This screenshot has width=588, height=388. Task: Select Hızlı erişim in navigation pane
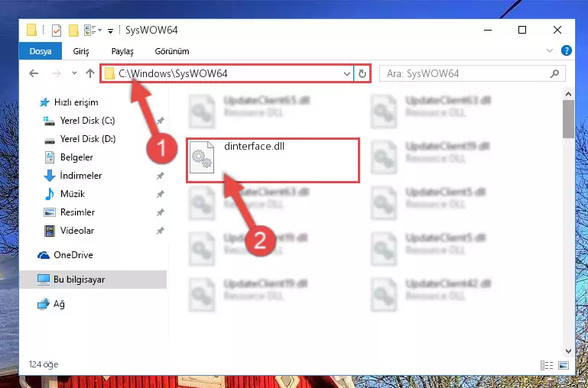(76, 102)
